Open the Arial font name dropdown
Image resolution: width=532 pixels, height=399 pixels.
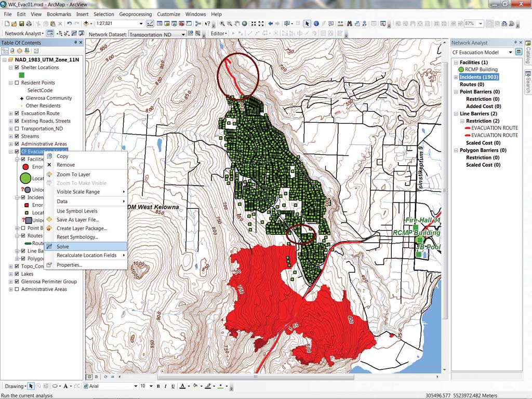(x=136, y=386)
